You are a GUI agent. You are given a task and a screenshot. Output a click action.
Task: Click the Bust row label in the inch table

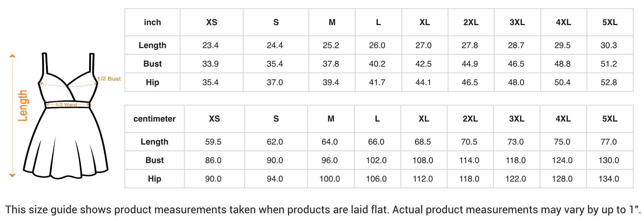point(152,64)
